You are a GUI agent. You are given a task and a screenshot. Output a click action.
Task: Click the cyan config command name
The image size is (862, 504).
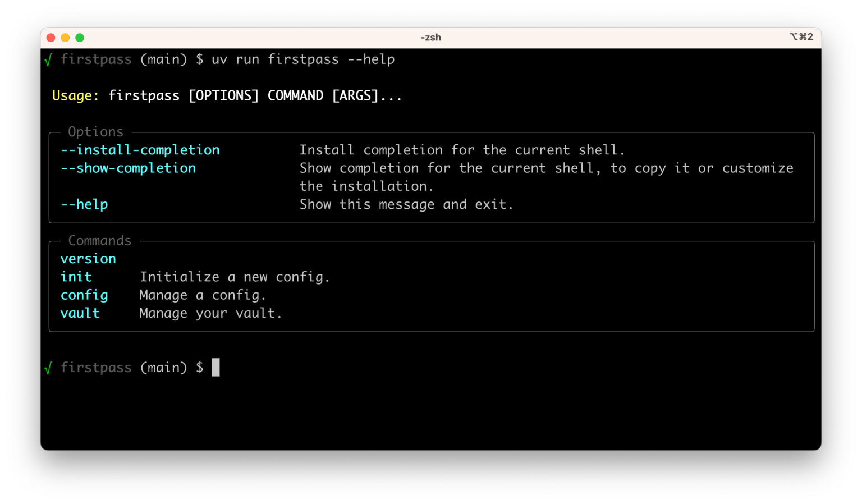[84, 295]
